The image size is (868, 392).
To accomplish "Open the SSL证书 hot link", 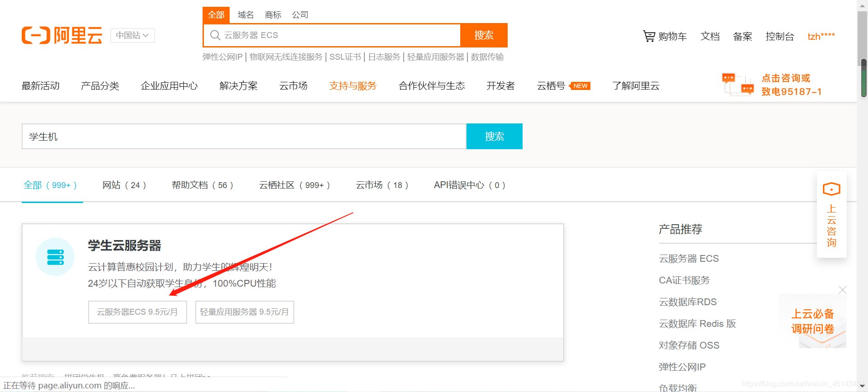I will 345,57.
